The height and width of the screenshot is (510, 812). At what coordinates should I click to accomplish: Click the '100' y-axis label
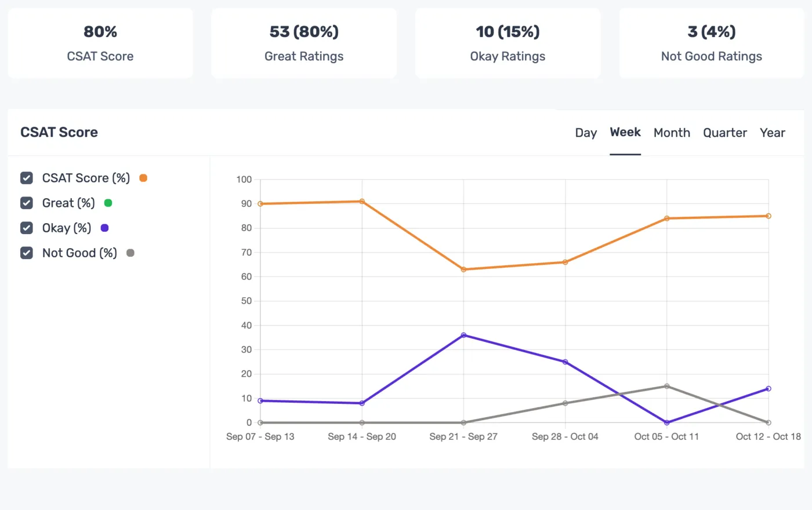[244, 180]
